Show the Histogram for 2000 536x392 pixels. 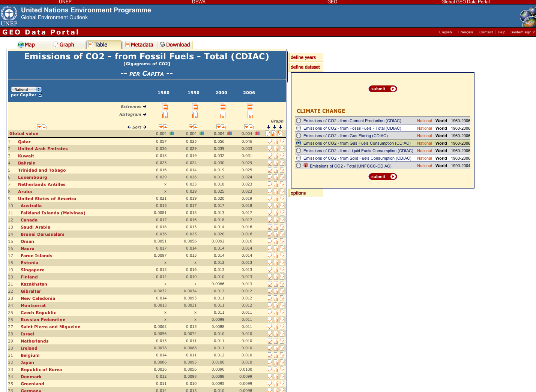coord(222,115)
